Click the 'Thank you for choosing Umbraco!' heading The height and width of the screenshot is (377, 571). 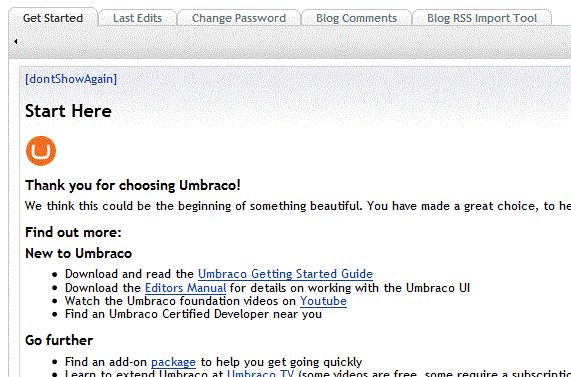point(133,185)
